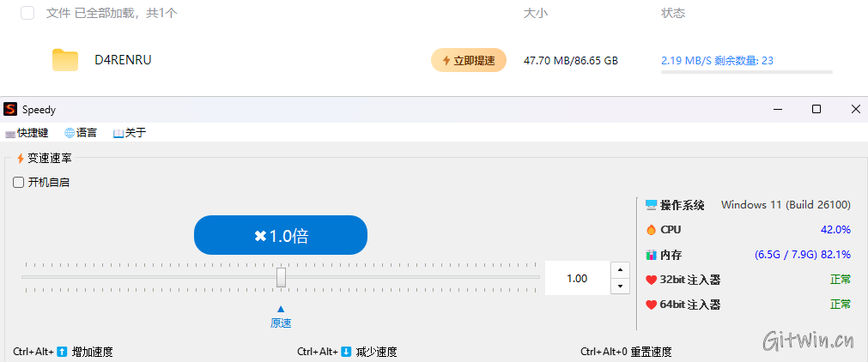
Task: Click the D4RENRU folder name
Action: tap(123, 60)
